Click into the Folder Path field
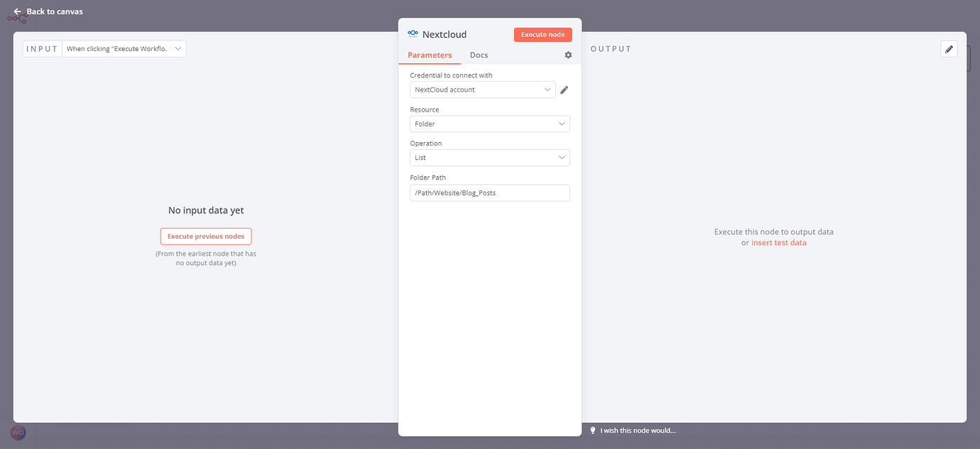The width and height of the screenshot is (980, 449). tap(489, 193)
